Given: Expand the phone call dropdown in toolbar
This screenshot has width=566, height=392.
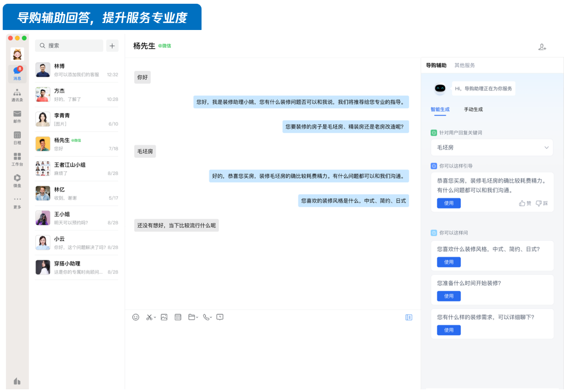Looking at the screenshot, I should [x=211, y=318].
